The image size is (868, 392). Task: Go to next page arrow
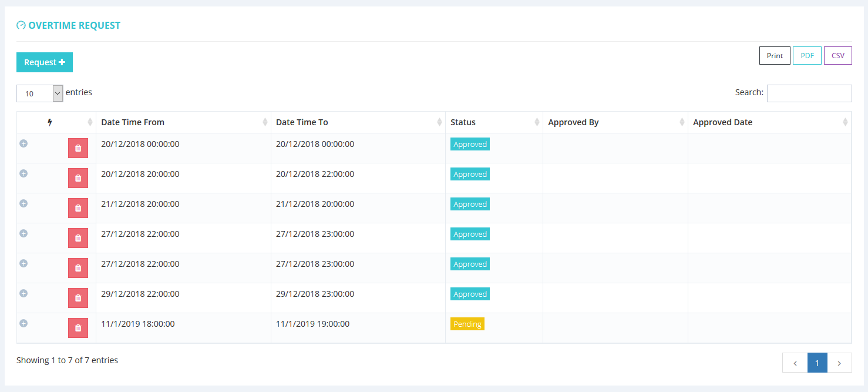pos(839,363)
